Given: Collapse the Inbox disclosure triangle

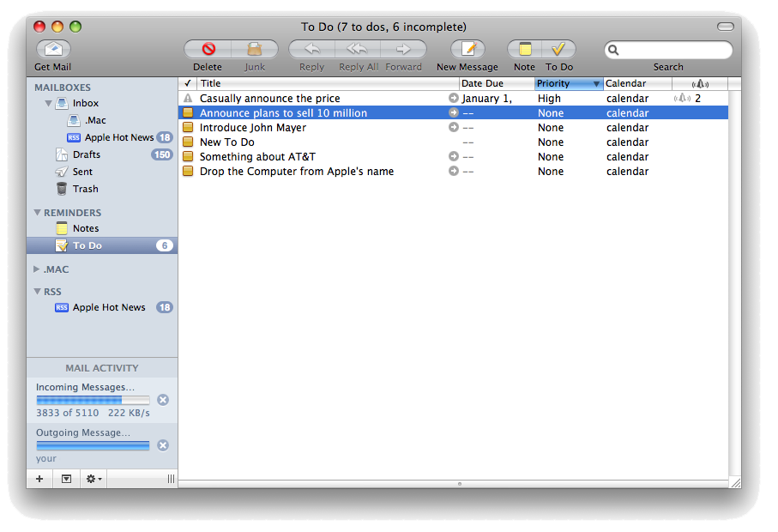Looking at the screenshot, I should 48,103.
